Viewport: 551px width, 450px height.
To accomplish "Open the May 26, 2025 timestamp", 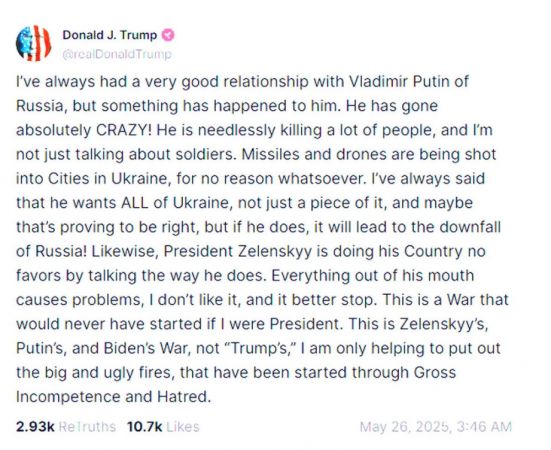I will tap(436, 427).
